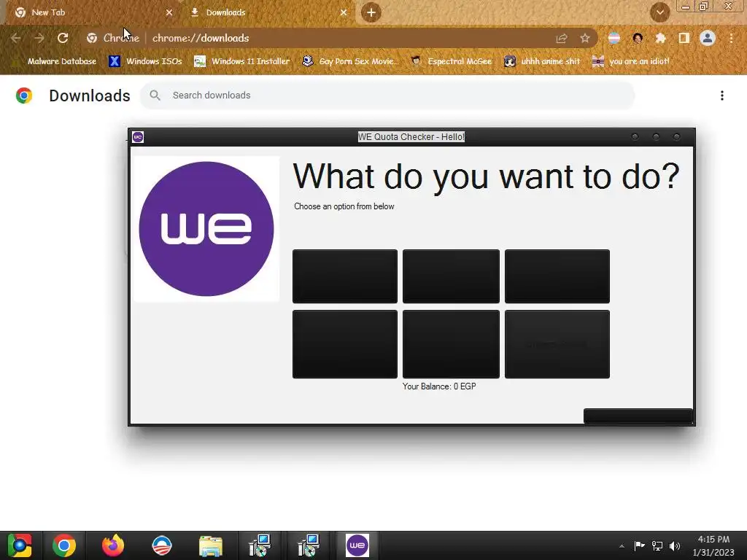Open the Windows ISOs bookmark

click(x=145, y=61)
